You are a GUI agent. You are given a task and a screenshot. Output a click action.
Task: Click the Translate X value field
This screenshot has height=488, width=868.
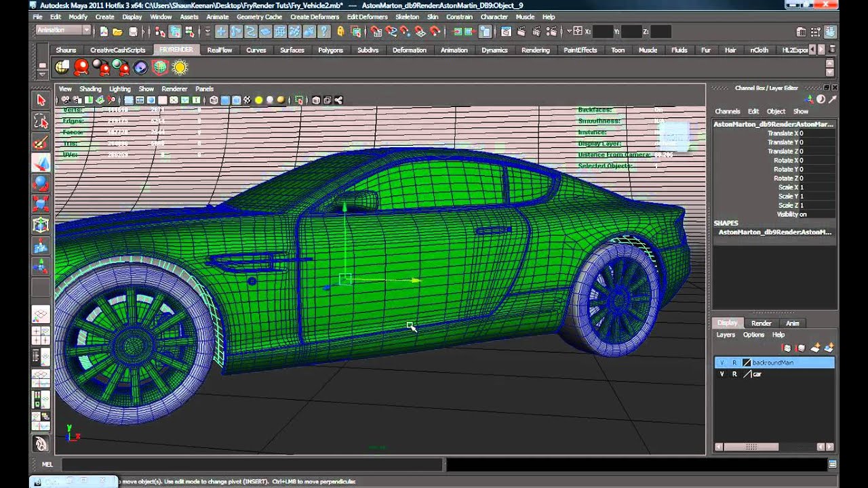point(816,134)
